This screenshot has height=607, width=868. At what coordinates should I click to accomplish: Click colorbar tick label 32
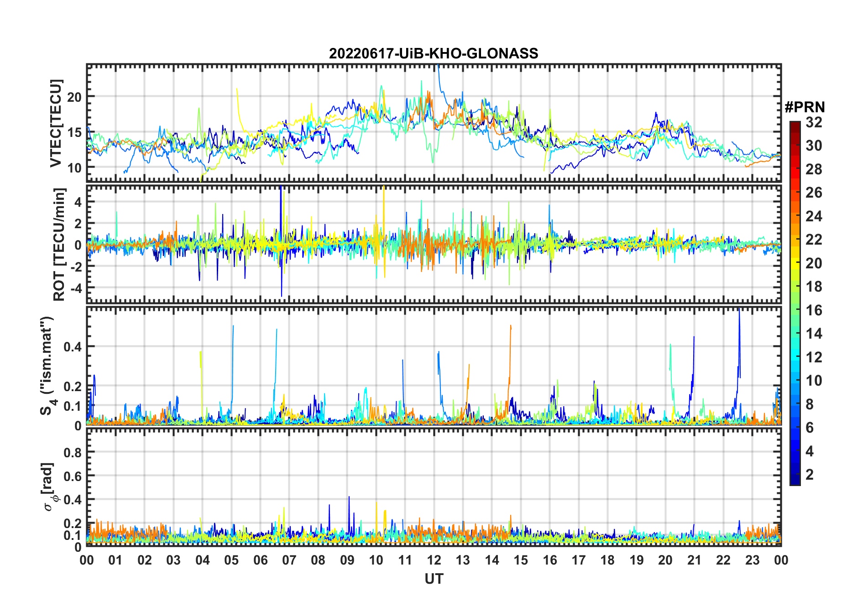click(814, 122)
